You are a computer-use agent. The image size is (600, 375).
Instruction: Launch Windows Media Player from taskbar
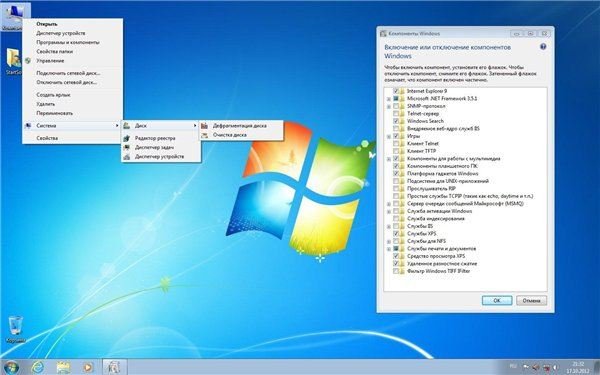pos(88,367)
